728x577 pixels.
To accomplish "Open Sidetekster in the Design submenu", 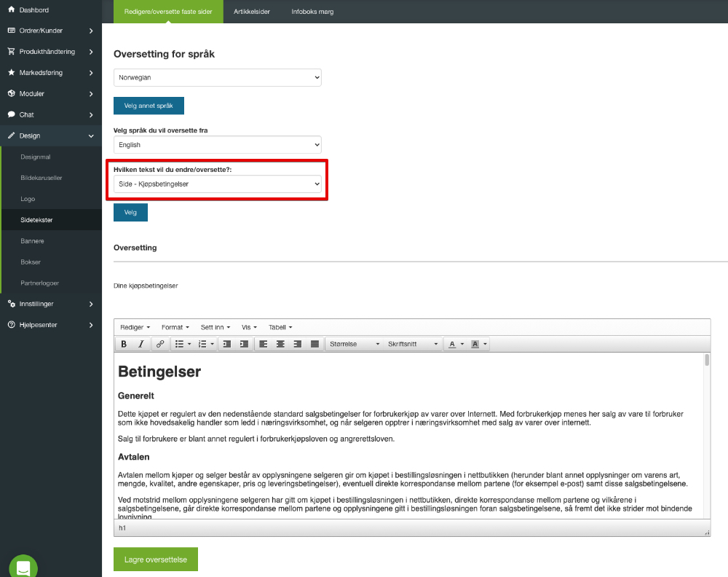I will coord(36,220).
